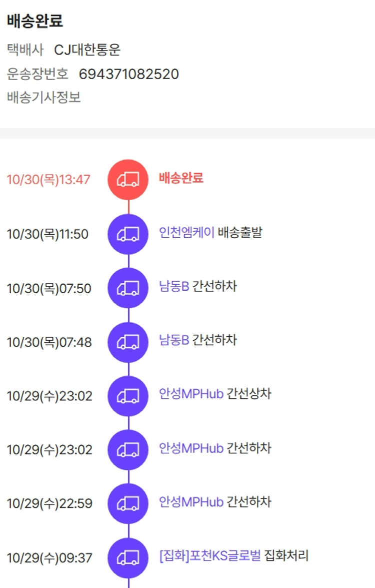Click truck icon beside 포천KS글로벌 집화처리
Image resolution: width=375 pixels, height=588 pixels.
pos(128,557)
